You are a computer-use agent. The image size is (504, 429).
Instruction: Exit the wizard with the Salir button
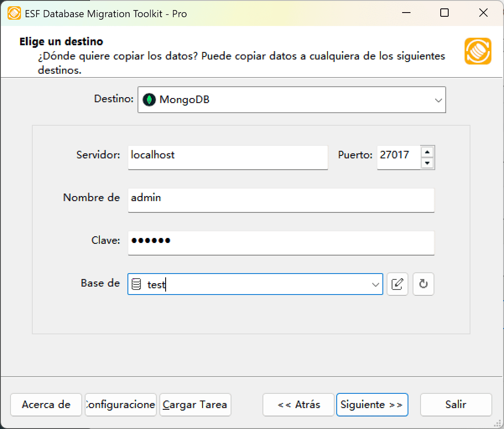click(x=456, y=405)
